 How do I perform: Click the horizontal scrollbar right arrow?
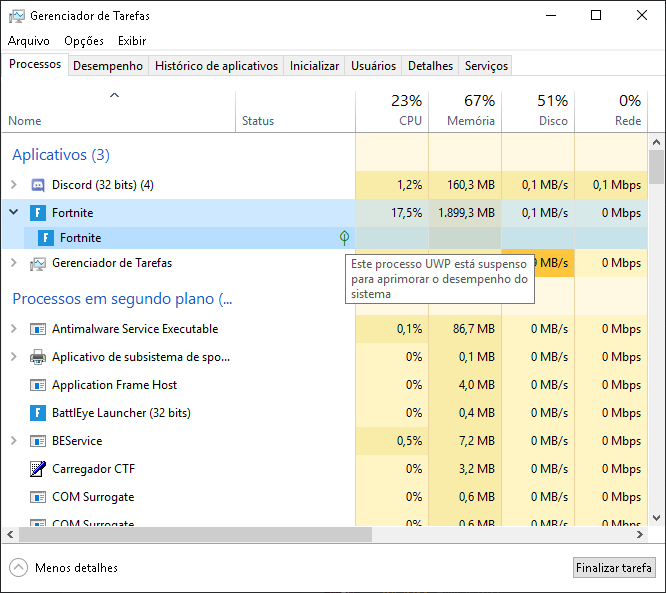pos(640,534)
